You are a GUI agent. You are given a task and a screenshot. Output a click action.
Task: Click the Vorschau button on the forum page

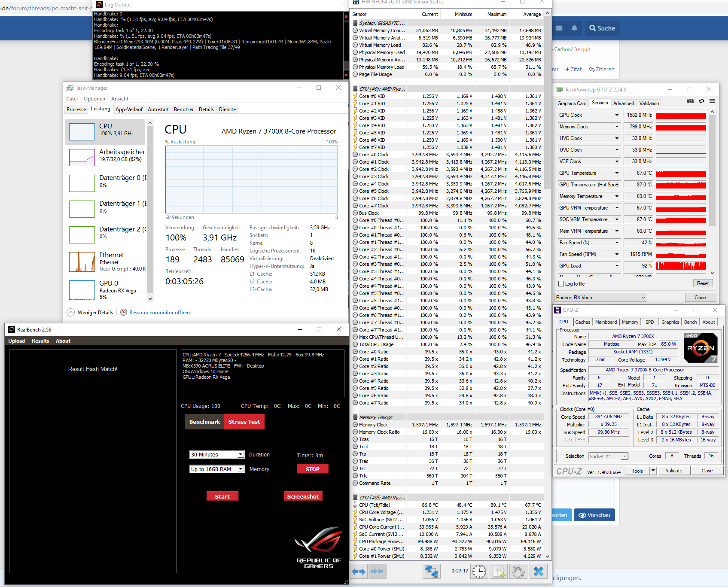[x=594, y=515]
